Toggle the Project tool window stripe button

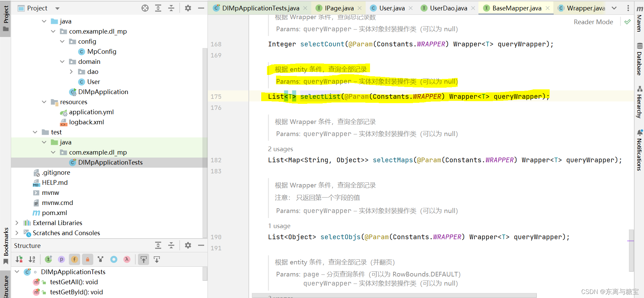point(6,18)
